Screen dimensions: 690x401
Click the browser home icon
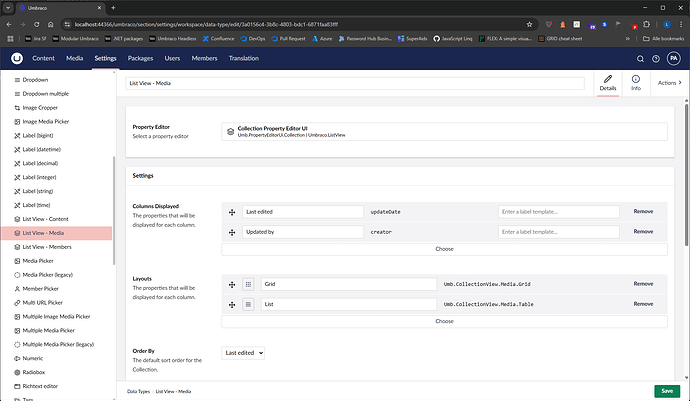click(51, 24)
